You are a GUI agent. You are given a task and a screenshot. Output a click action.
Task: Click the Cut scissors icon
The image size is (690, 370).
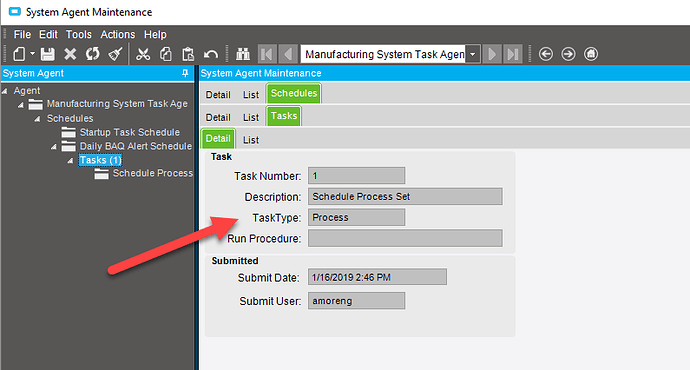coord(143,54)
